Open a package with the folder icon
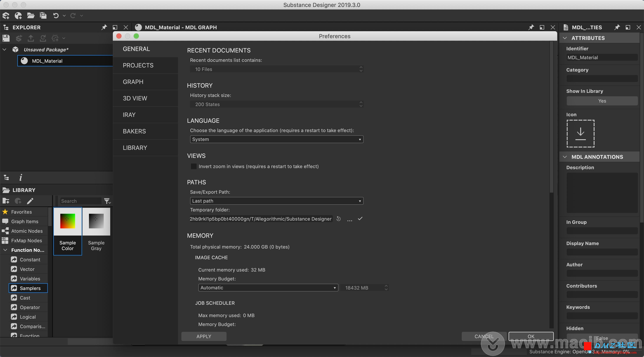This screenshot has height=357, width=644. click(31, 16)
